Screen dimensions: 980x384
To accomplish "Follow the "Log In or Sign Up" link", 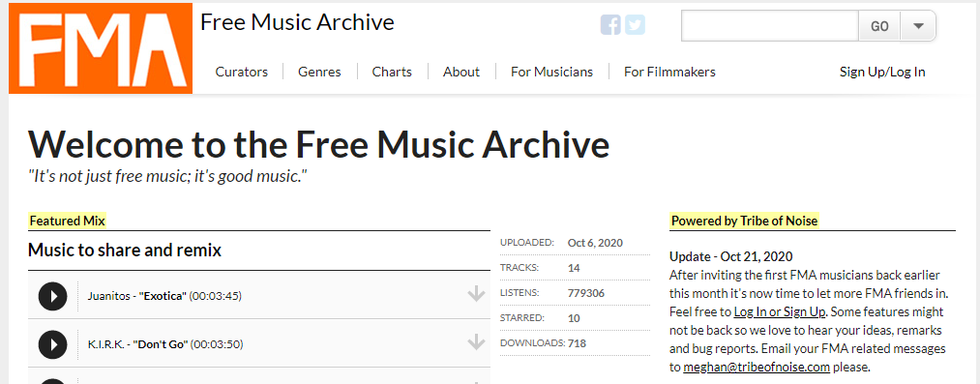I will pos(780,311).
